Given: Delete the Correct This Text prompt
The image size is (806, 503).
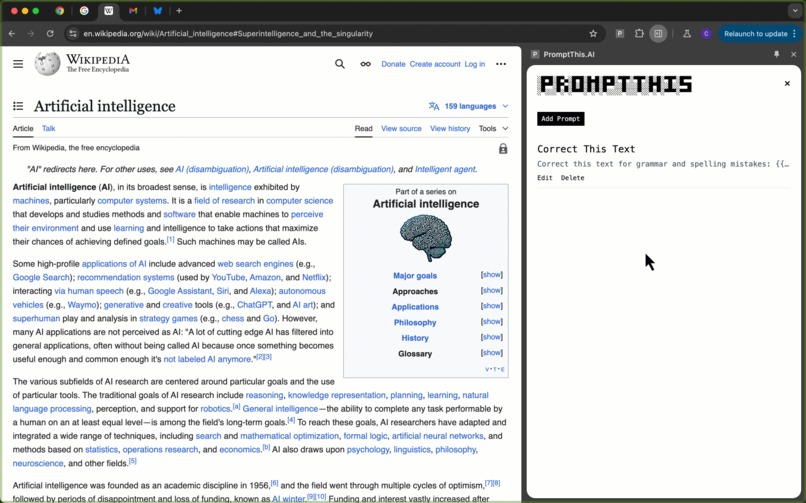Looking at the screenshot, I should tap(572, 178).
